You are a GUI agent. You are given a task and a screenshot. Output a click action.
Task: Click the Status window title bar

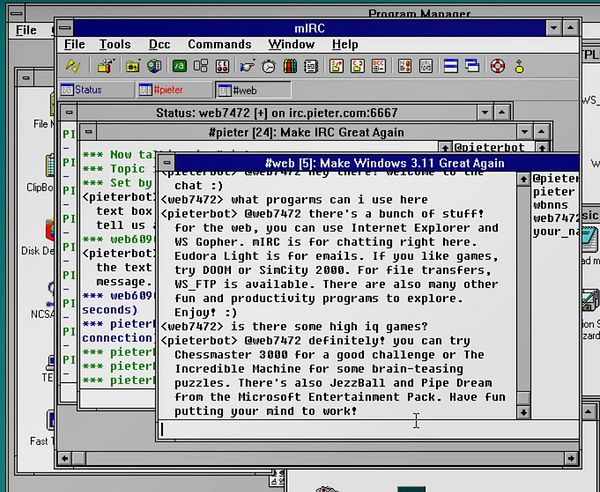(277, 112)
